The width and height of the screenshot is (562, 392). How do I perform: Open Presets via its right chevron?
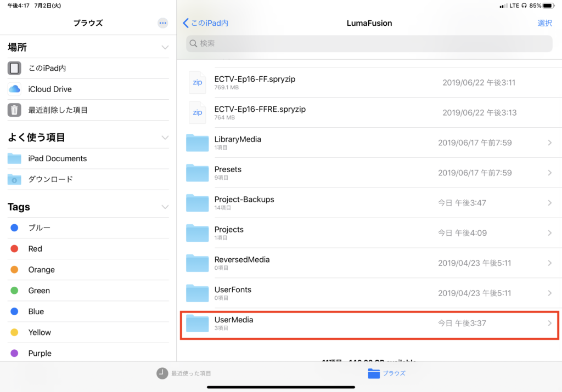click(549, 173)
